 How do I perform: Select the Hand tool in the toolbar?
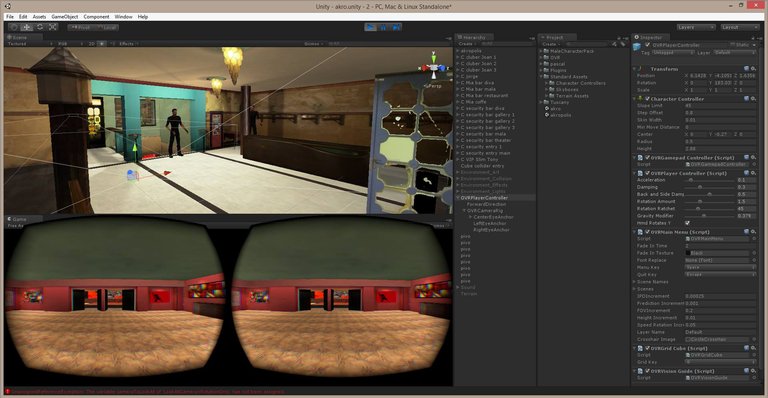click(x=14, y=27)
